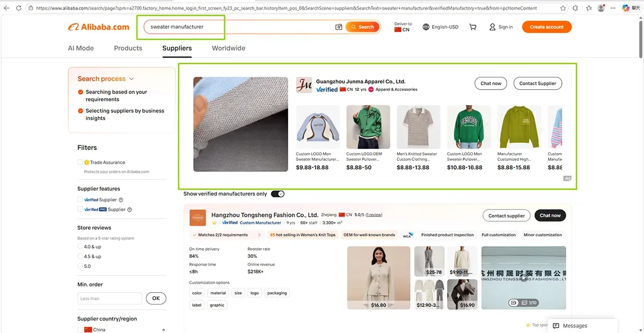Switch to AI Mode tab
Image resolution: width=644 pixels, height=333 pixels.
click(81, 48)
